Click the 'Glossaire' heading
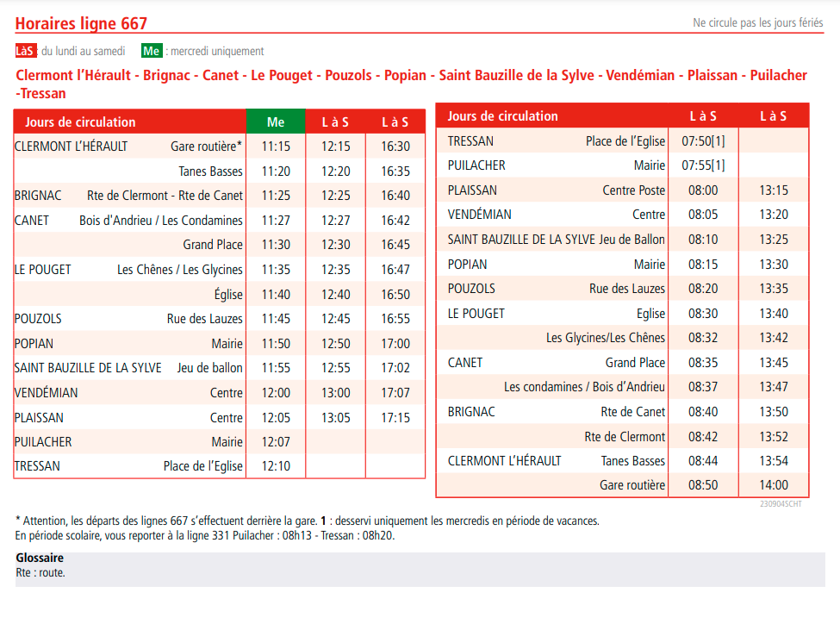Viewport: 840px width, 630px height. pos(40,558)
